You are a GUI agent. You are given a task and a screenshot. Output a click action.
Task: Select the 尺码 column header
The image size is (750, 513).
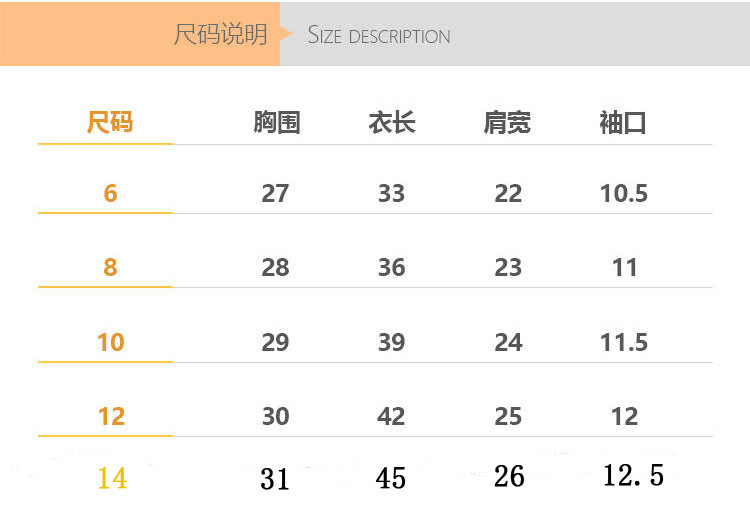pos(110,123)
